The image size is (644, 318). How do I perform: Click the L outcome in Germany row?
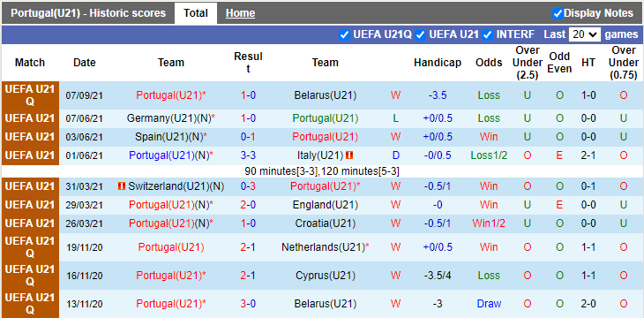pyautogui.click(x=395, y=118)
